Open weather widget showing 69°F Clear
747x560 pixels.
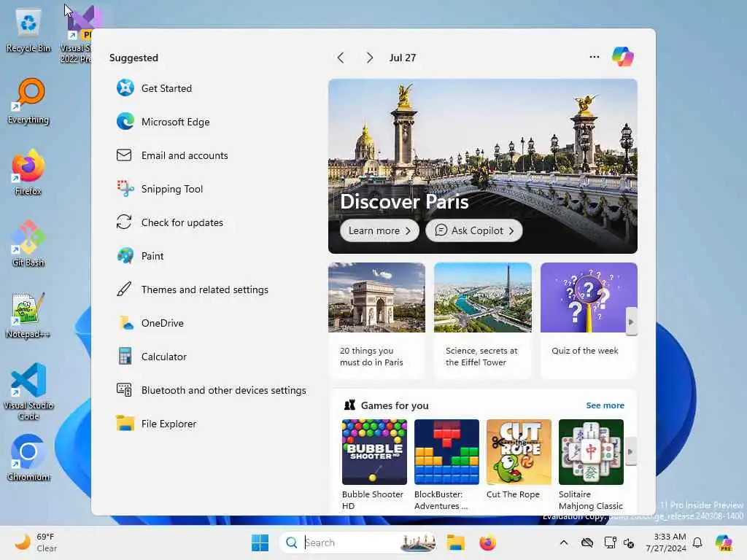click(36, 542)
